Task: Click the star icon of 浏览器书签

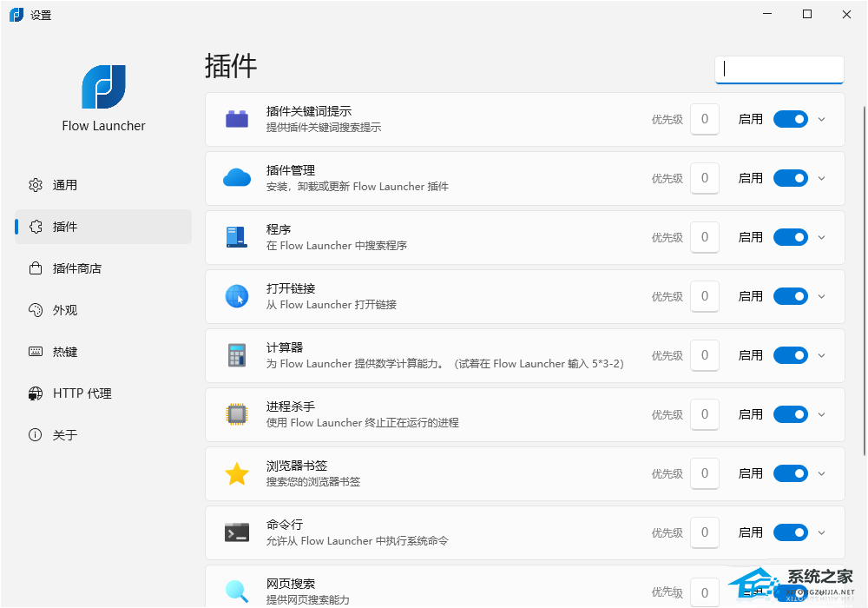Action: [237, 473]
